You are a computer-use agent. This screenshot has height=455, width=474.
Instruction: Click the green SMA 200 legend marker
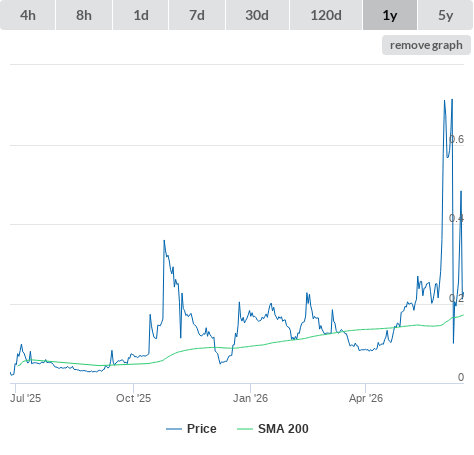(245, 429)
